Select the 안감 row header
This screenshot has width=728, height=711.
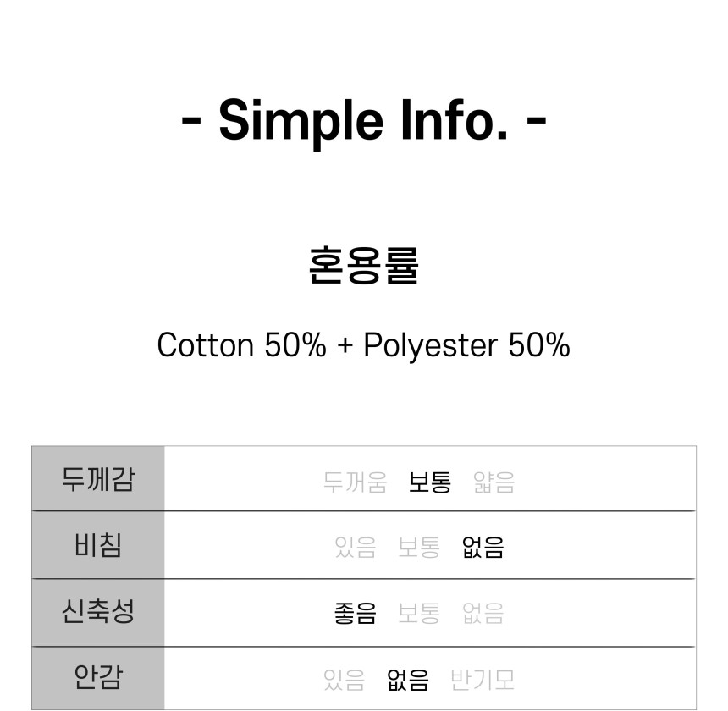coord(98,678)
